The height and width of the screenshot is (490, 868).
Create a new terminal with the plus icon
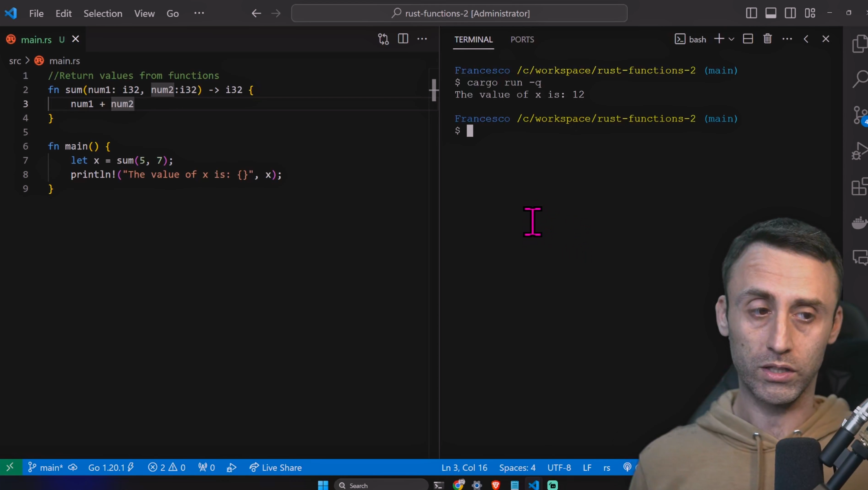tap(719, 39)
